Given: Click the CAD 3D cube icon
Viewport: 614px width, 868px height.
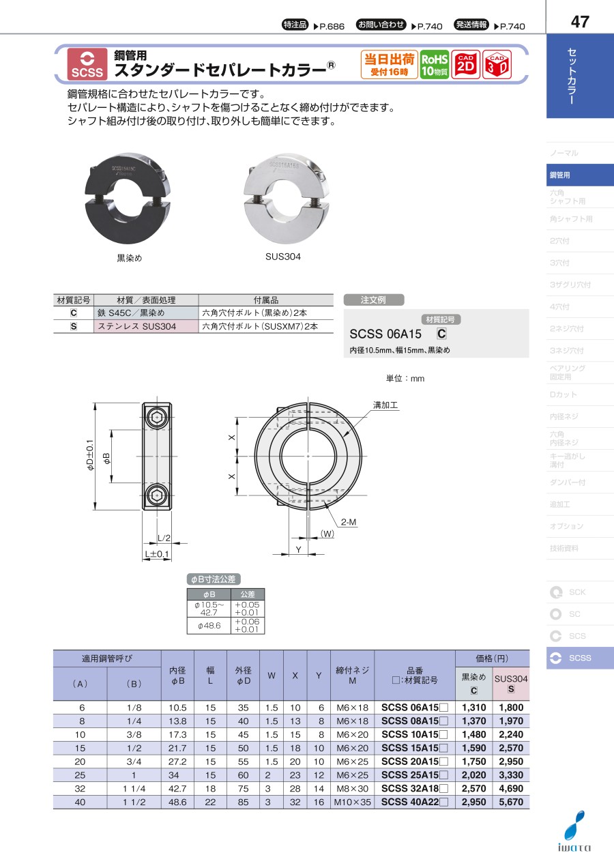Looking at the screenshot, I should pos(497,64).
